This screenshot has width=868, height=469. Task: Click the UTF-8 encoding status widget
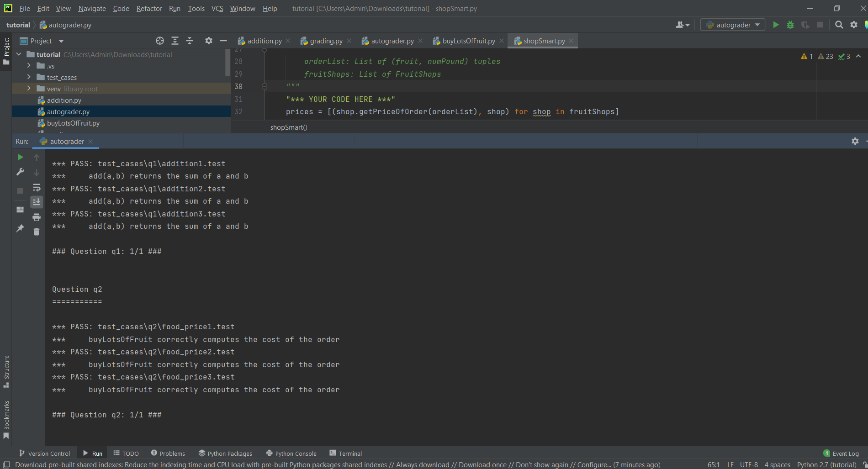click(x=749, y=464)
